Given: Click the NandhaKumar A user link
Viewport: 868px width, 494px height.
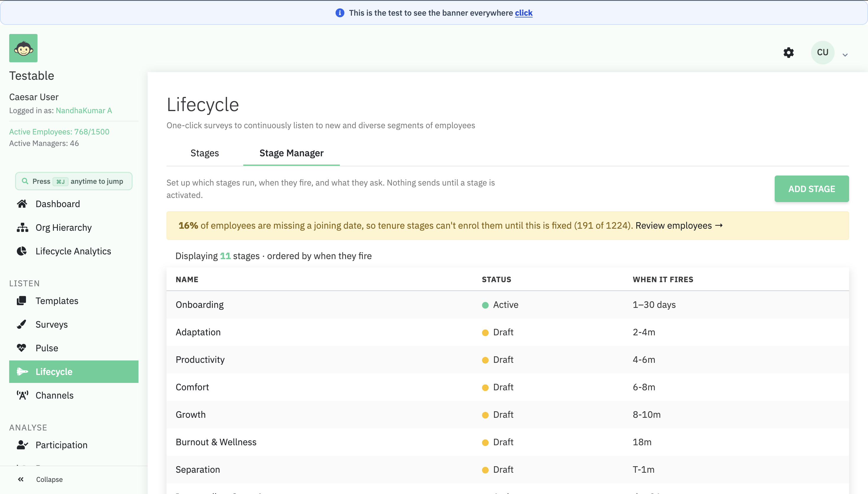Looking at the screenshot, I should click(x=84, y=110).
